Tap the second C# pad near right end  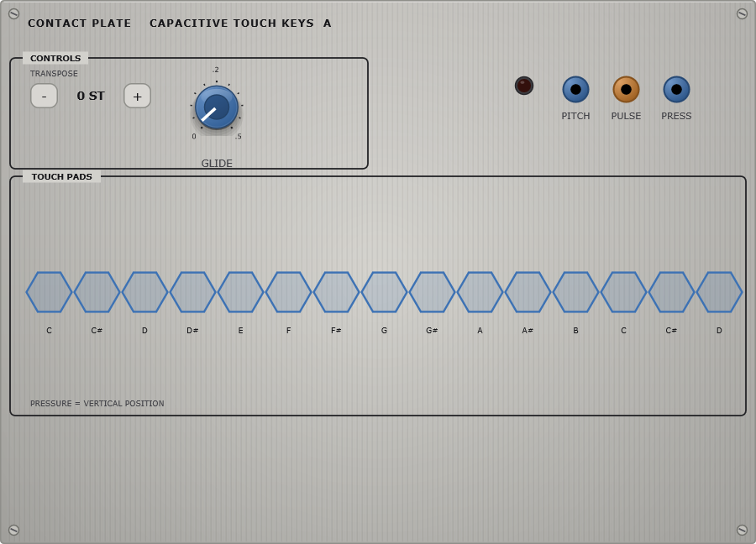[x=671, y=292]
